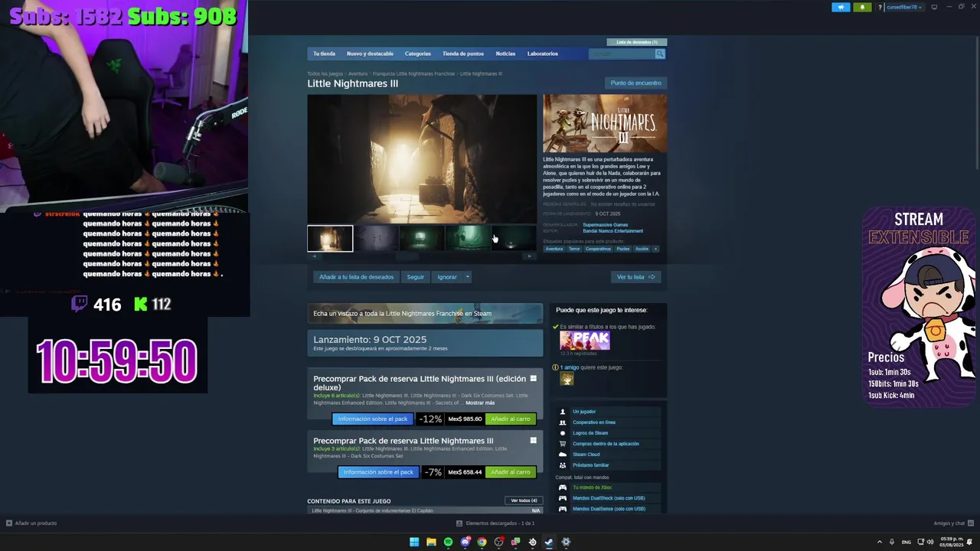This screenshot has width=980, height=551.
Task: Click Añadir a tu lista de deseados
Action: point(356,277)
